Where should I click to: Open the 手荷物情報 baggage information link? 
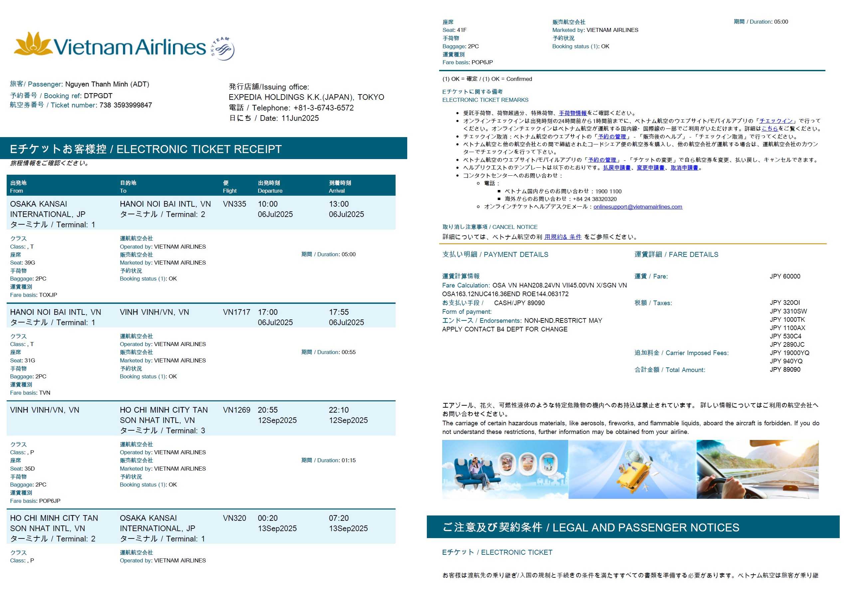click(x=572, y=113)
